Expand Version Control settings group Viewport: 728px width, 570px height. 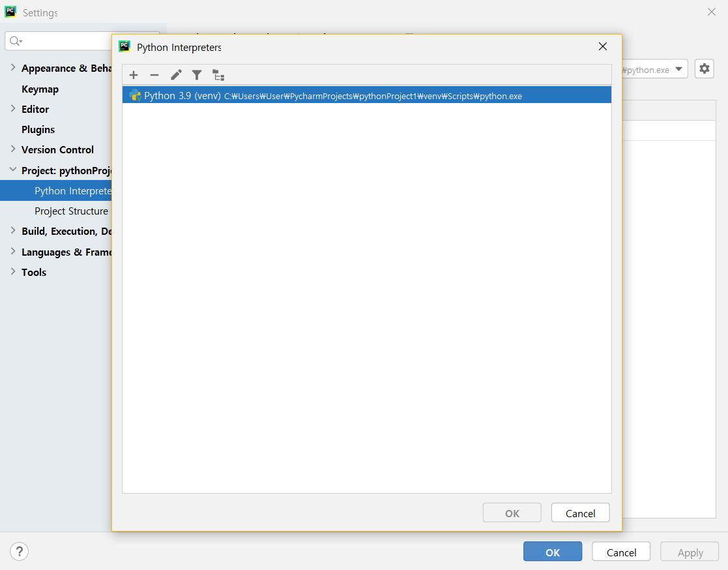point(13,149)
